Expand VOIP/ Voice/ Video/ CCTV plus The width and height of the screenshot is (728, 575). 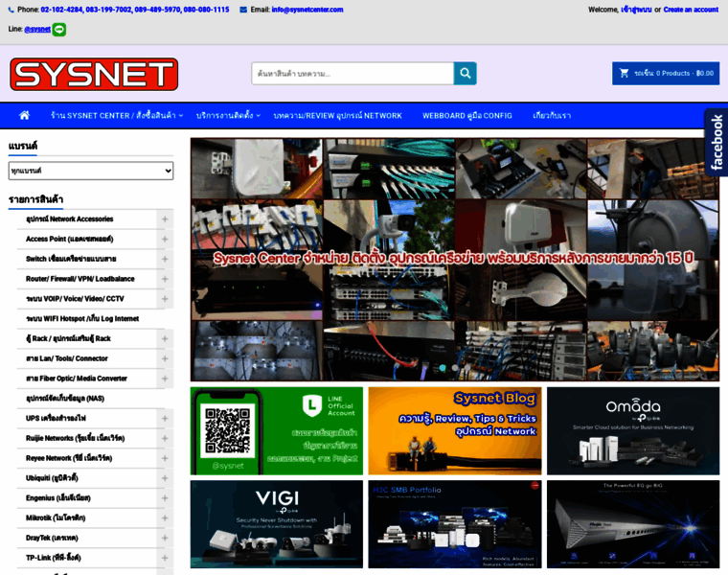(165, 299)
